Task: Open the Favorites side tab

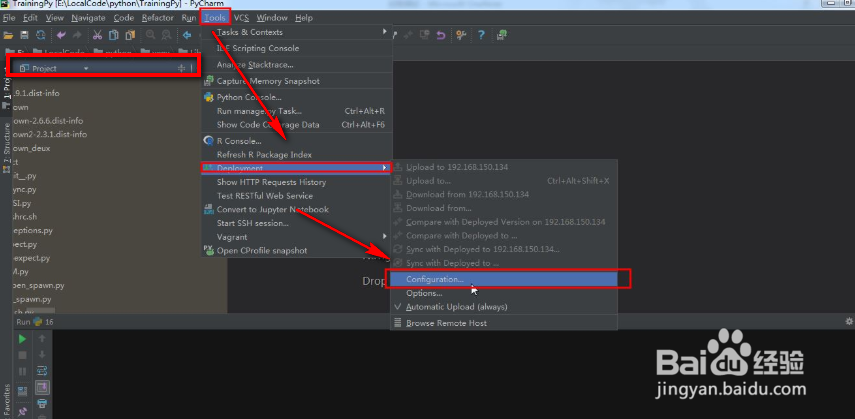Action: (x=6, y=401)
